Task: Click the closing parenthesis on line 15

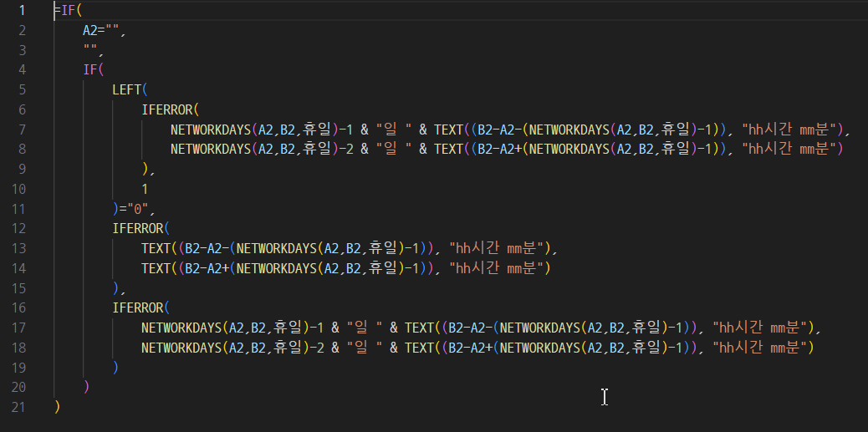Action: tap(115, 288)
